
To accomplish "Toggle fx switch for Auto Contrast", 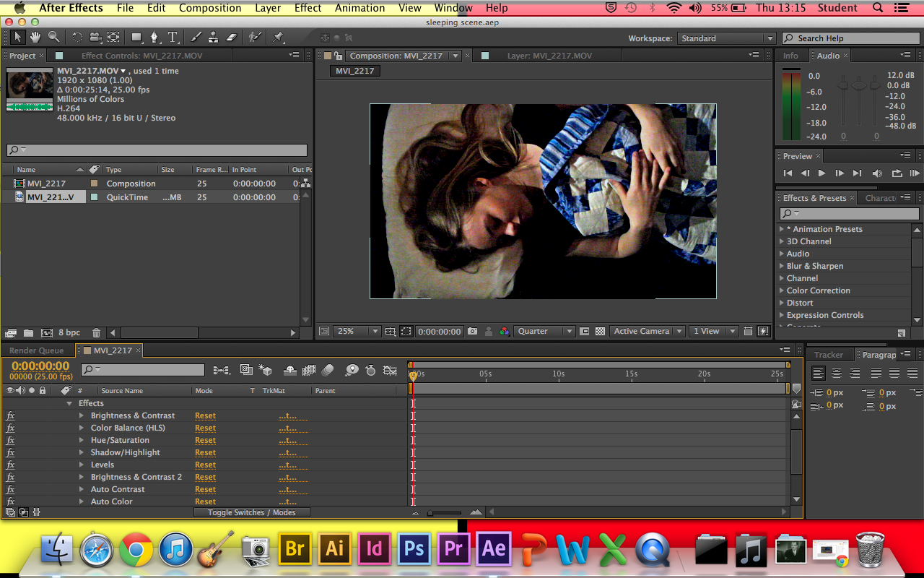I will 10,489.
